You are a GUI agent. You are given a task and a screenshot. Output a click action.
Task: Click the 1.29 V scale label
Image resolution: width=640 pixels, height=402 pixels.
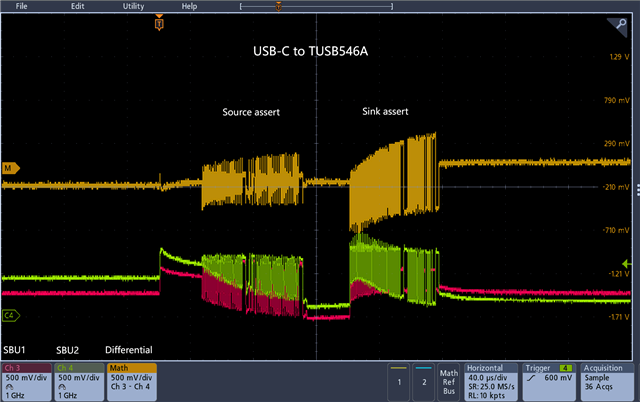click(619, 57)
